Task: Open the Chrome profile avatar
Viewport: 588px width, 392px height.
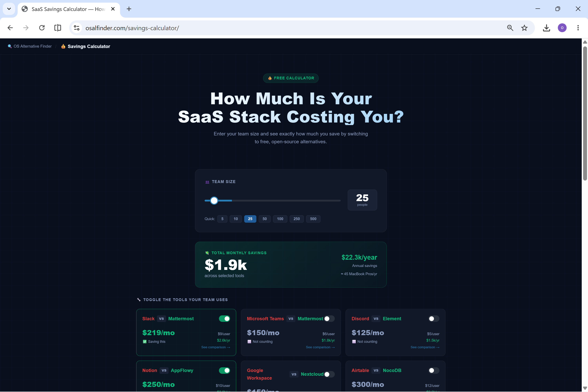Action: tap(562, 28)
